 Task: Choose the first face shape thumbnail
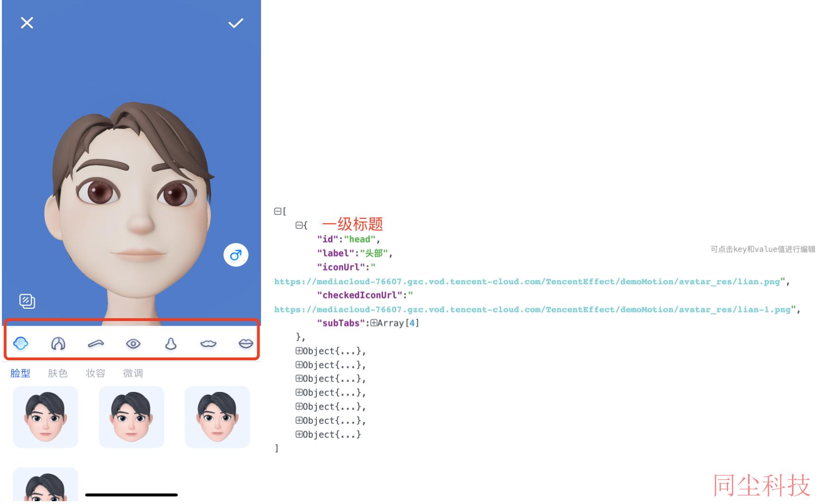[45, 417]
